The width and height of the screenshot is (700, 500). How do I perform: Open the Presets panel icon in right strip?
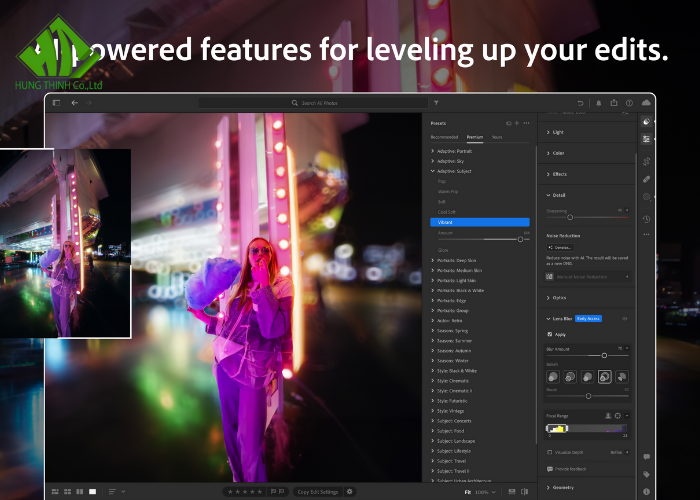click(646, 121)
